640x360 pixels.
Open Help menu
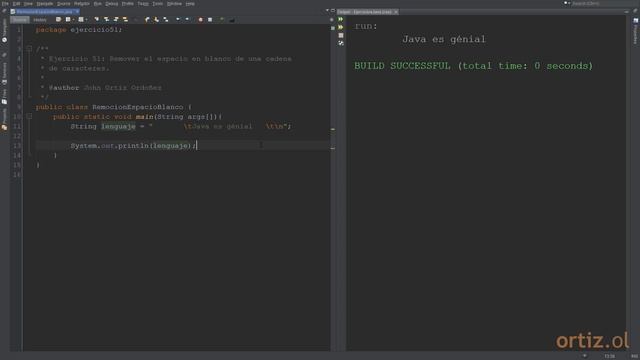tap(190, 4)
